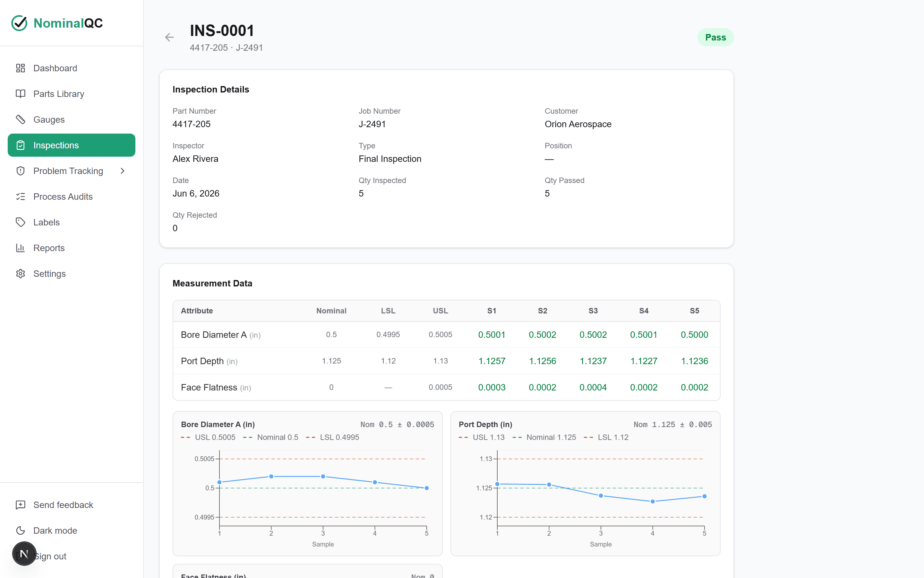Click the round N avatar badge

pos(24,554)
